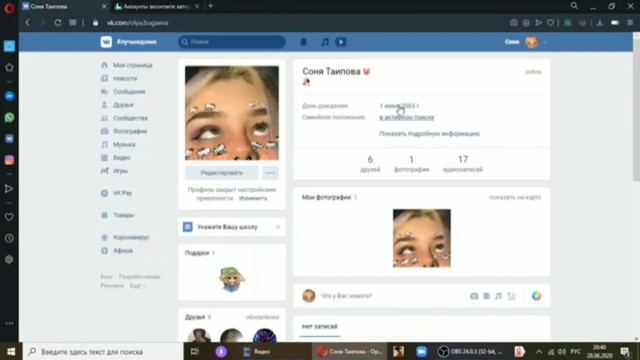This screenshot has width=640, height=360.
Task: Click the page vertical scrollbar
Action: pos(636,110)
